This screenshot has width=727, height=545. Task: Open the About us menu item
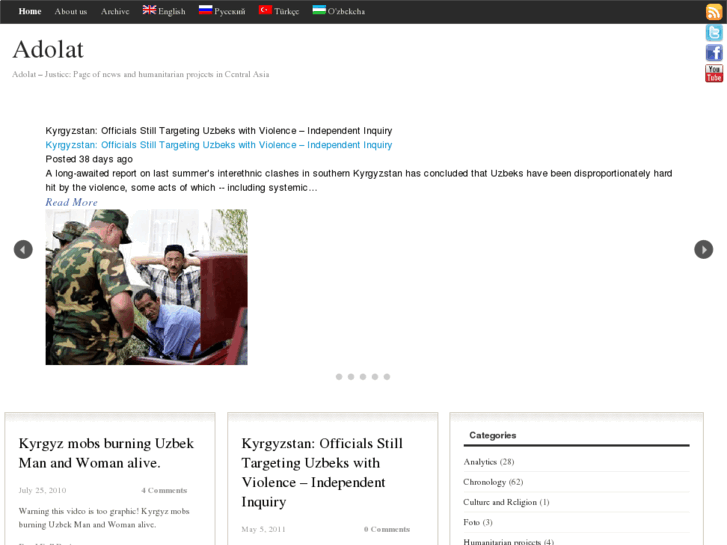70,11
